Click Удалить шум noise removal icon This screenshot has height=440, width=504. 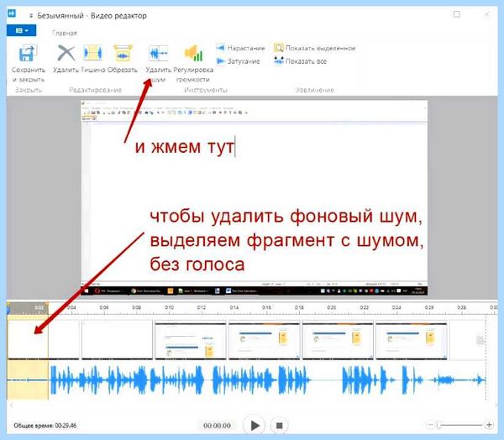click(x=158, y=53)
